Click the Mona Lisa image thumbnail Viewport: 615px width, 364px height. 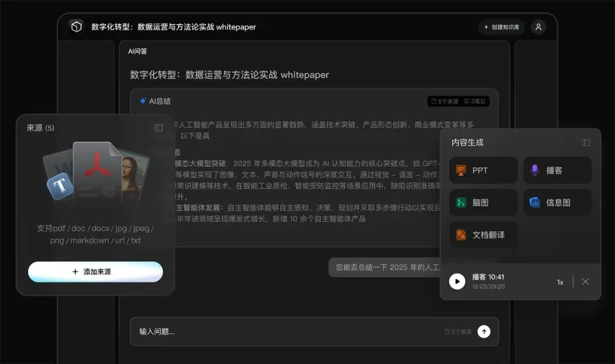pyautogui.click(x=134, y=176)
